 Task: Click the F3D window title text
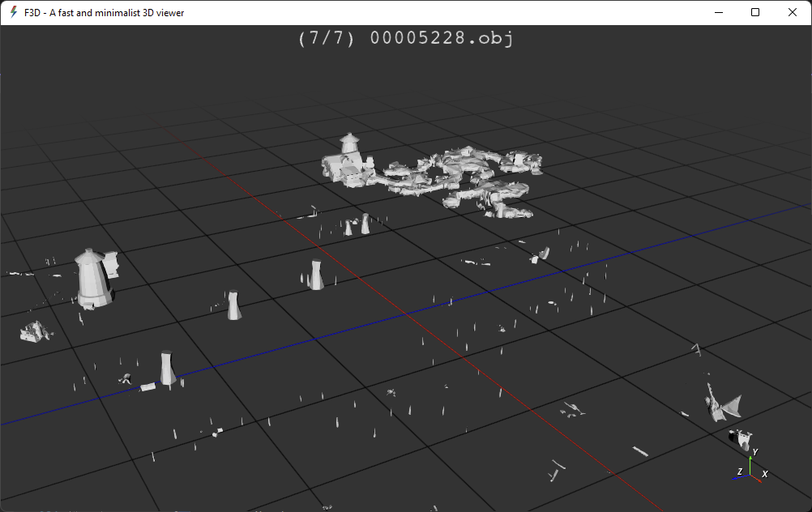tap(104, 13)
